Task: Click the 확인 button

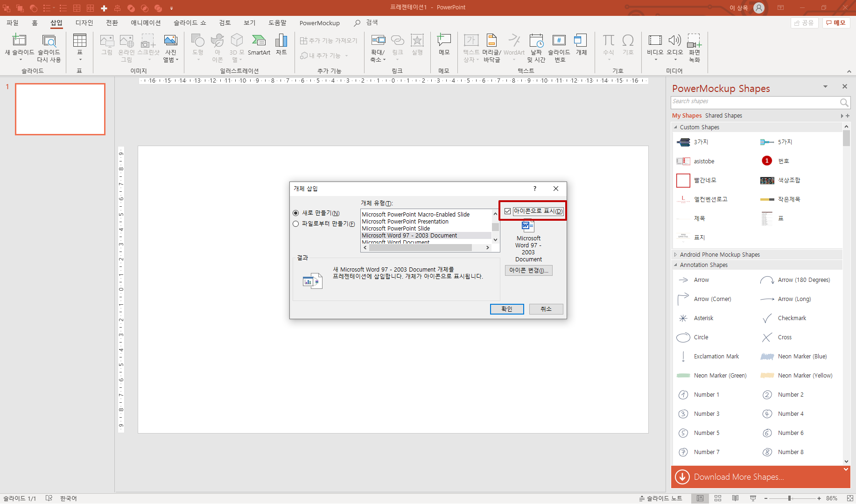Action: coord(507,309)
